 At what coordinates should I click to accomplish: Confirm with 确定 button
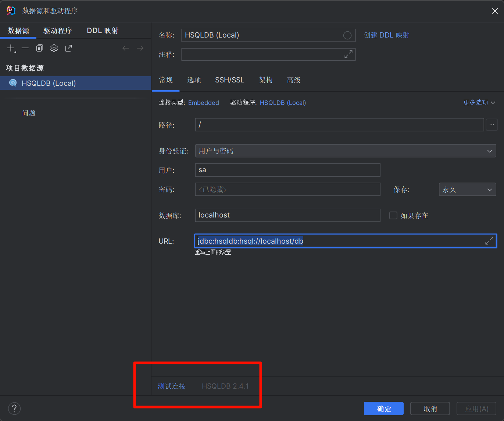pos(384,408)
